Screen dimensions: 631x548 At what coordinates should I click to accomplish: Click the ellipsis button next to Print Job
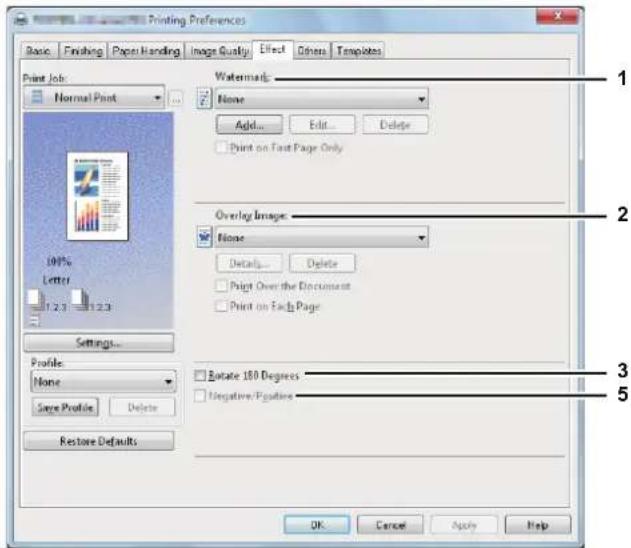click(176, 99)
